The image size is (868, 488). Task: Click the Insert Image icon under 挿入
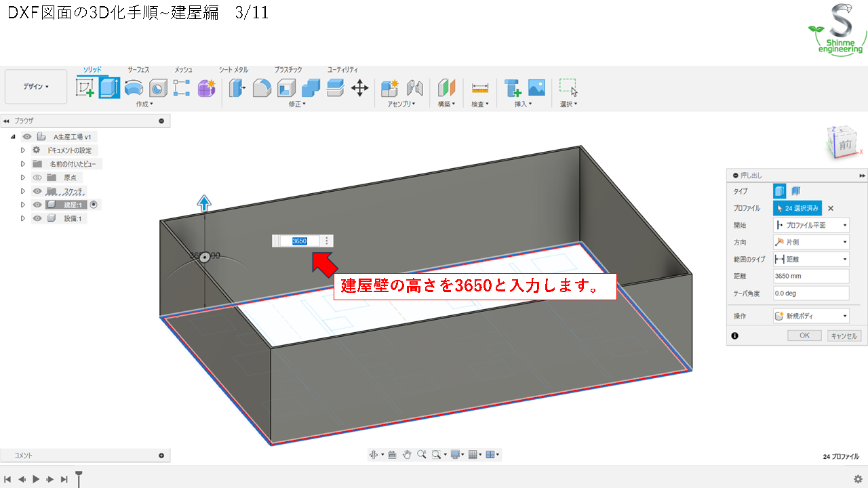(x=536, y=88)
